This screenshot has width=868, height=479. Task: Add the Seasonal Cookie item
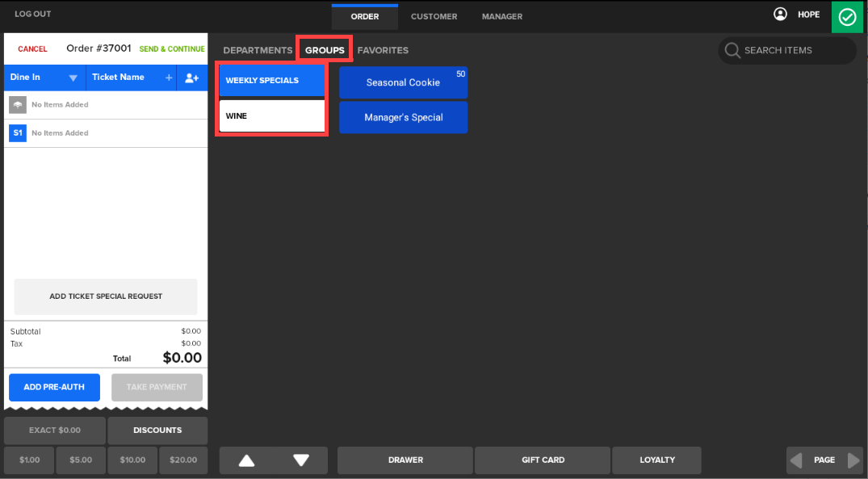[403, 82]
